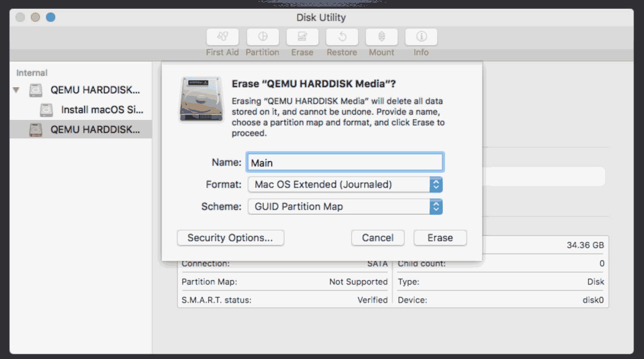Click the Disk Utility window title

(321, 18)
